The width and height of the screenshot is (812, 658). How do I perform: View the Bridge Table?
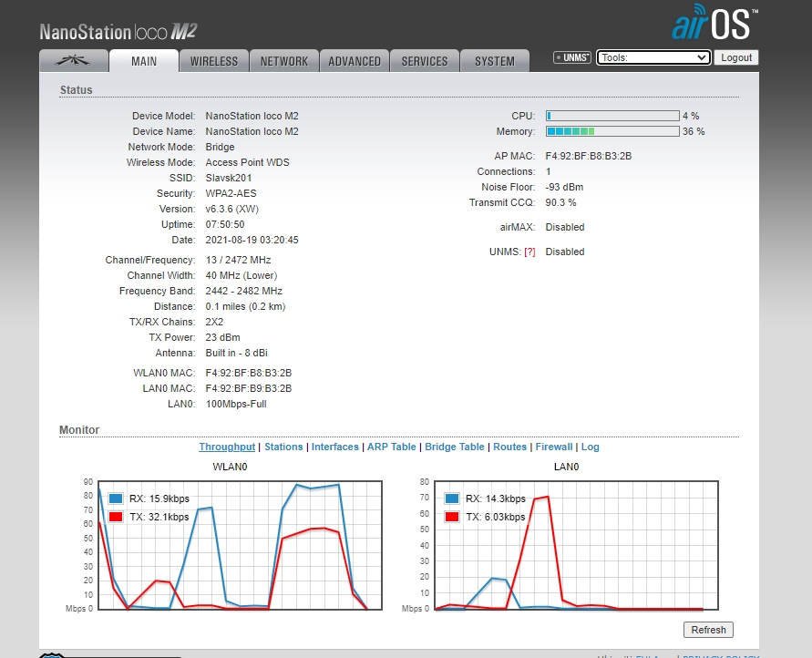click(x=455, y=447)
